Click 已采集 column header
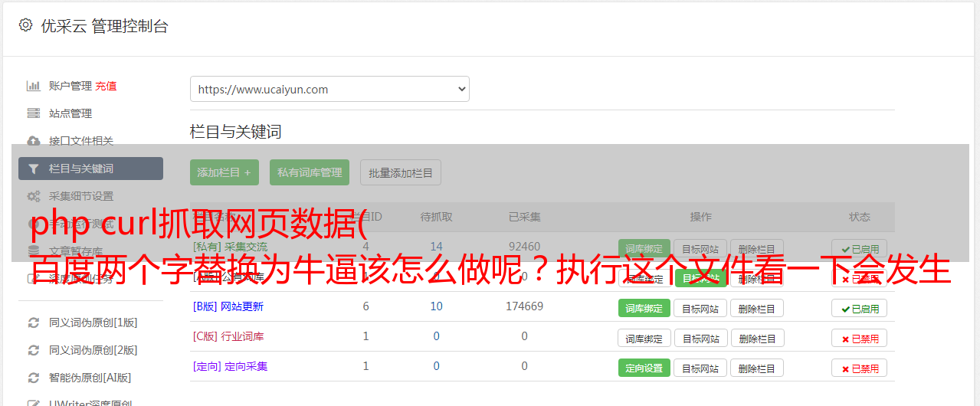 (524, 217)
